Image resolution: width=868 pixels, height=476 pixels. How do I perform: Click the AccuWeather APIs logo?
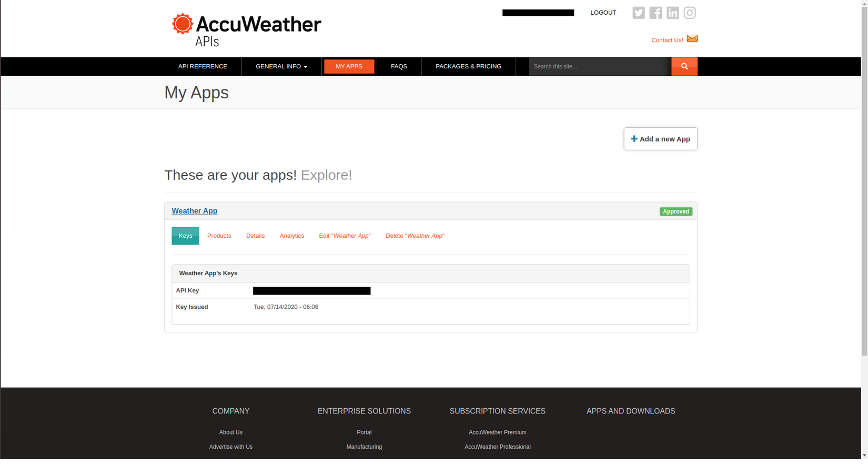[x=246, y=30]
